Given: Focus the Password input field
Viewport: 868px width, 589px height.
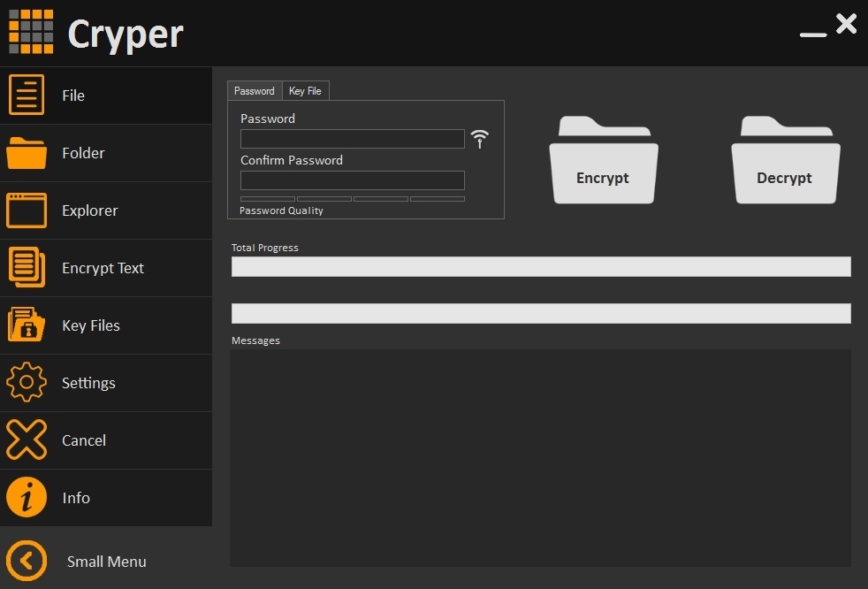Looking at the screenshot, I should coord(352,139).
